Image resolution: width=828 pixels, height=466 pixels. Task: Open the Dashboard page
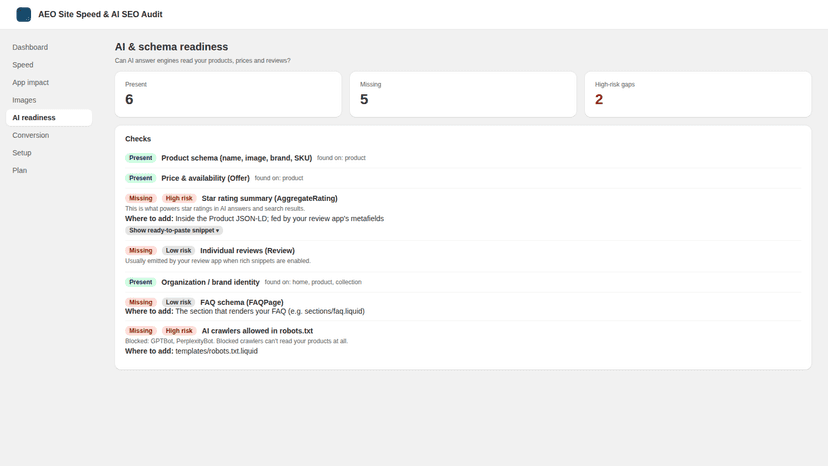pyautogui.click(x=30, y=47)
